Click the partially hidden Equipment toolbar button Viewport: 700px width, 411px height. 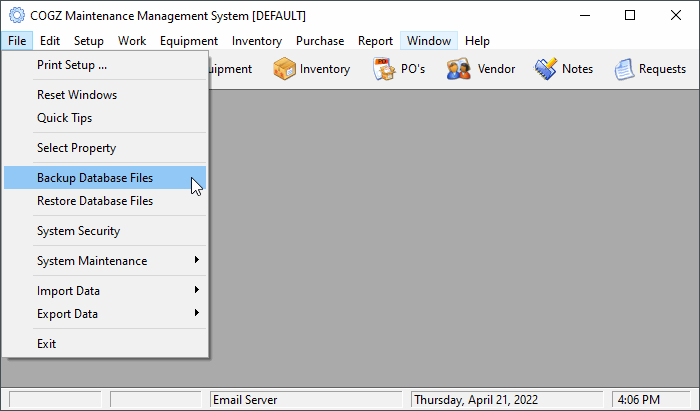(231, 69)
